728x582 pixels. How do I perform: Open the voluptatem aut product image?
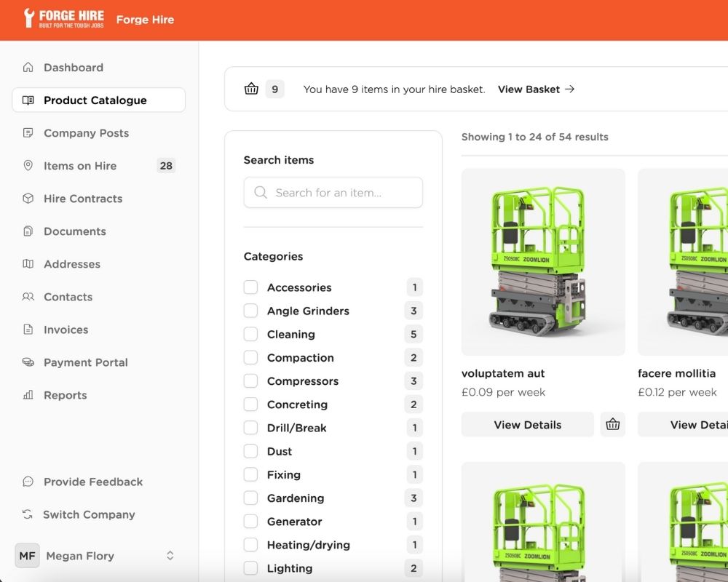[x=543, y=262]
